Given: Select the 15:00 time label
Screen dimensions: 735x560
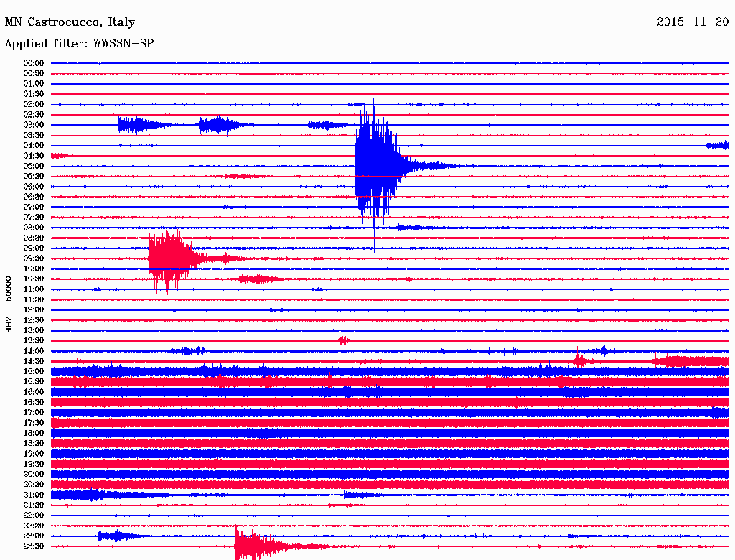Looking at the screenshot, I should (x=34, y=372).
